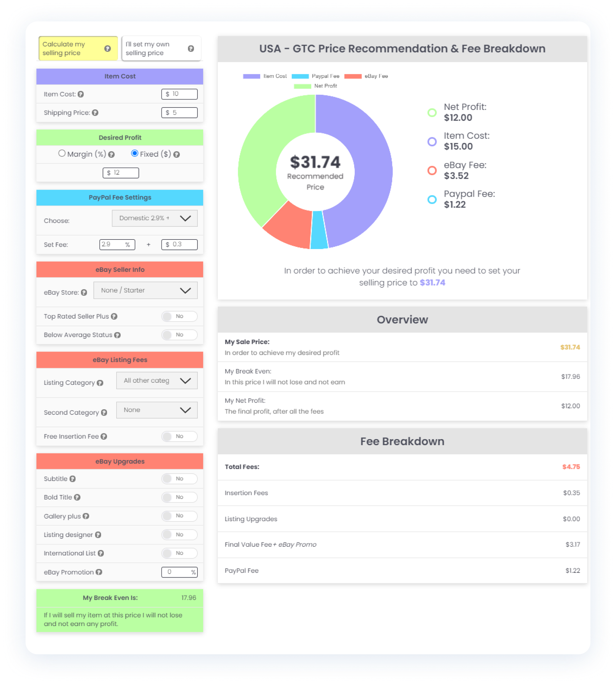The image size is (616, 684).
Task: Click the Listing Upgrades $0.00 value
Action: (x=571, y=519)
